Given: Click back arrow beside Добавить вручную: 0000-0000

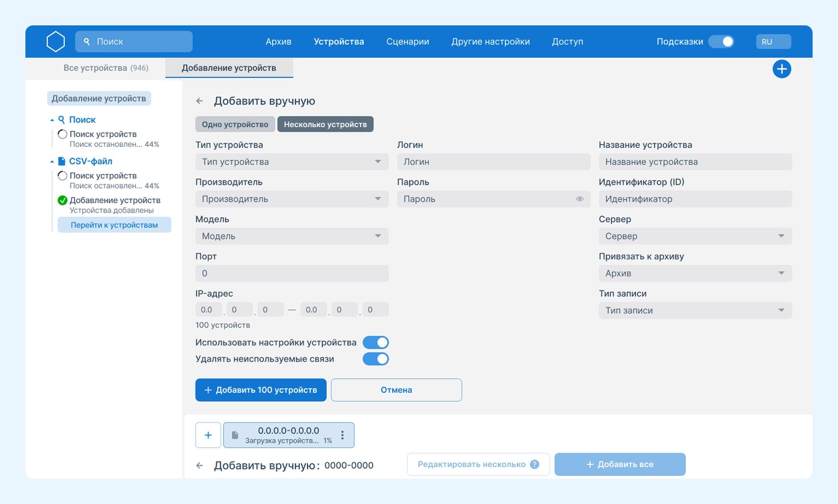Looking at the screenshot, I should [x=199, y=465].
